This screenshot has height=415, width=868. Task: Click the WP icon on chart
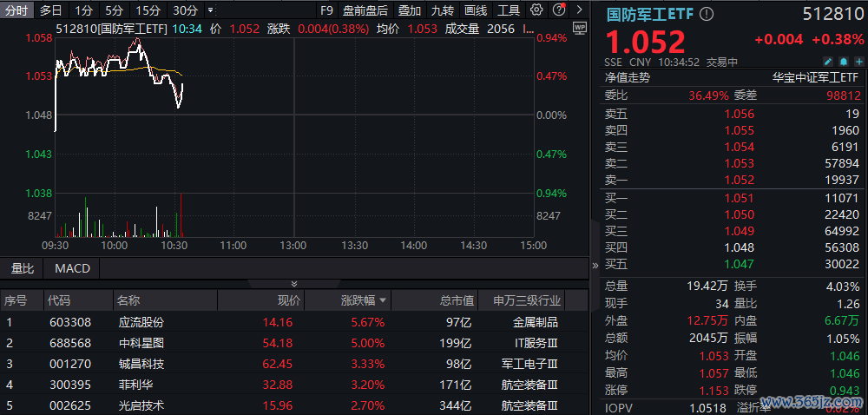tap(580, 28)
